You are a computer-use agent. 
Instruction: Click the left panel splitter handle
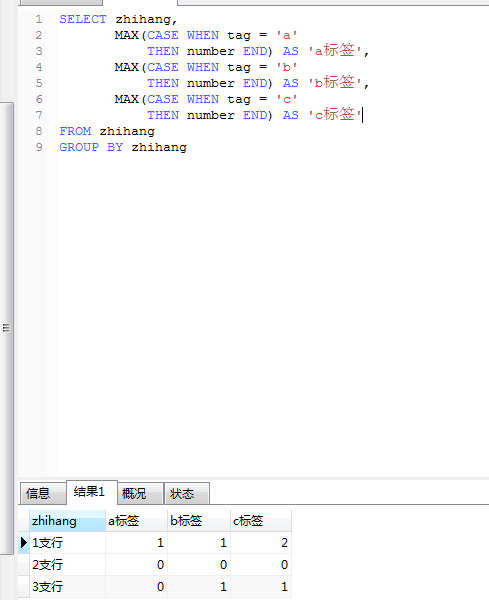6,328
